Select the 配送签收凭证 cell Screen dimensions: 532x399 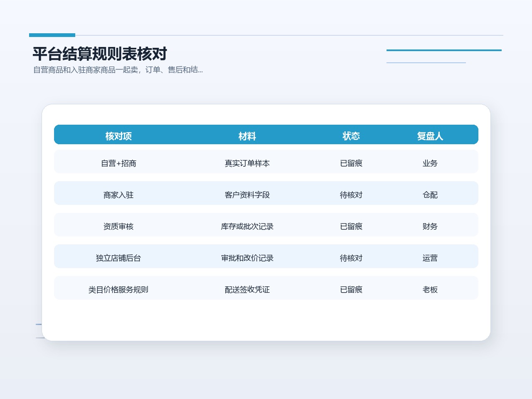tap(247, 290)
